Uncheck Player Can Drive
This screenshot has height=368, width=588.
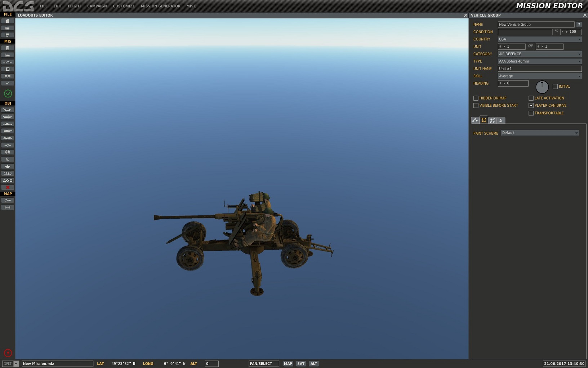click(531, 105)
